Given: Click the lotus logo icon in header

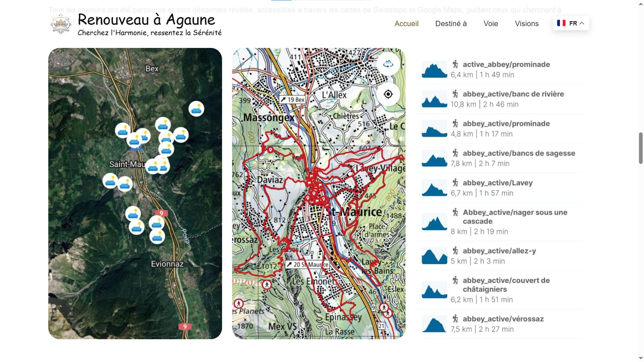Looking at the screenshot, I should (61, 24).
